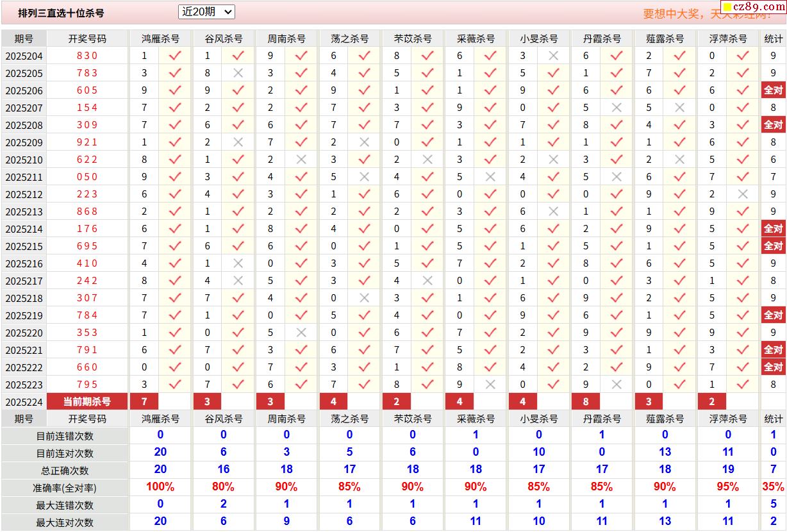
Task: Click the check mark for 周南杀号 in 2025208
Action: pyautogui.click(x=301, y=125)
